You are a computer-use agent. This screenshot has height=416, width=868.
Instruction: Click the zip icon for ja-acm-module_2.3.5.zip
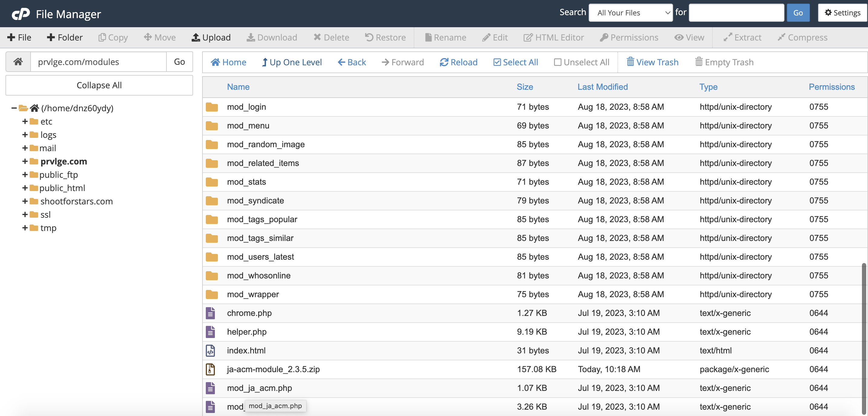[x=210, y=369]
